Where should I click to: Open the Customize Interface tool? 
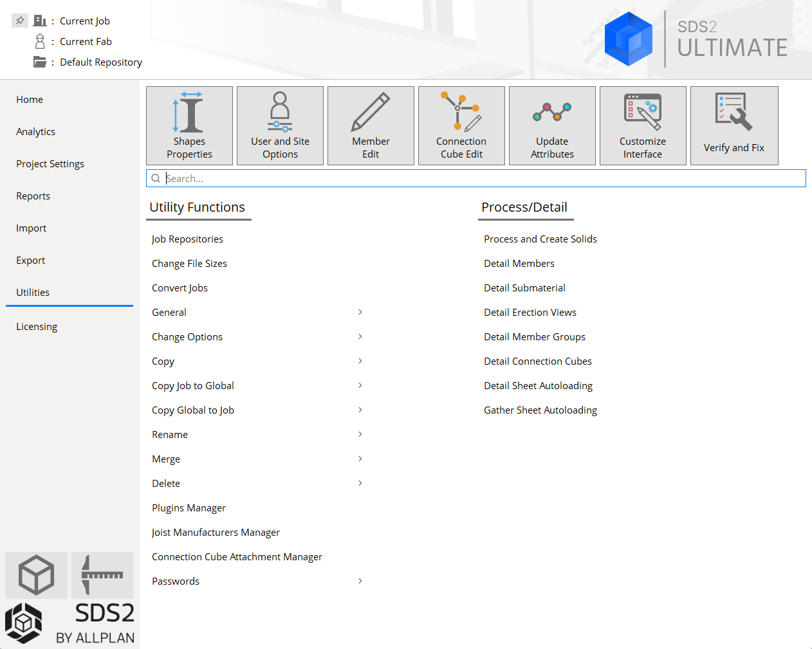point(643,126)
